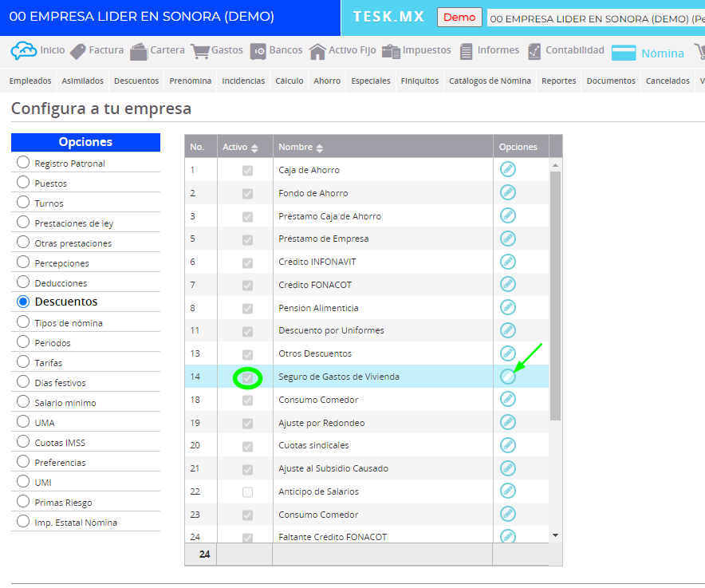Click the company name field in header
The width and height of the screenshot is (705, 588).
click(596, 18)
